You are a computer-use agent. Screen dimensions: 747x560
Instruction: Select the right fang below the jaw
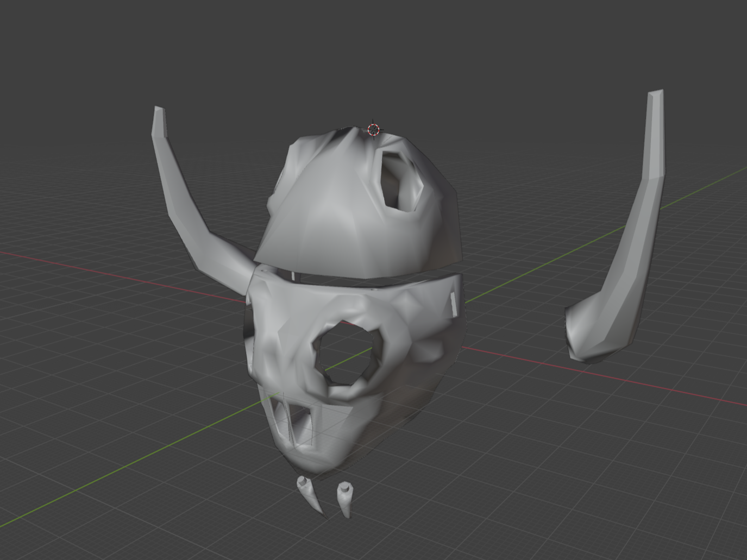click(346, 499)
